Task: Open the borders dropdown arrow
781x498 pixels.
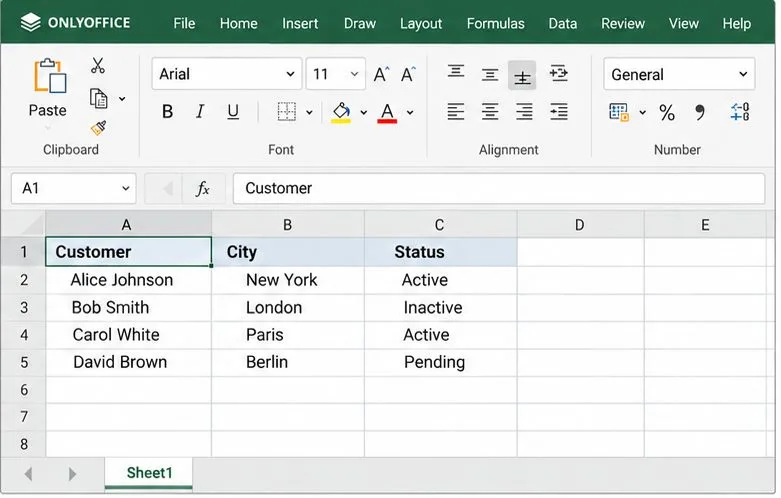Action: tap(309, 113)
